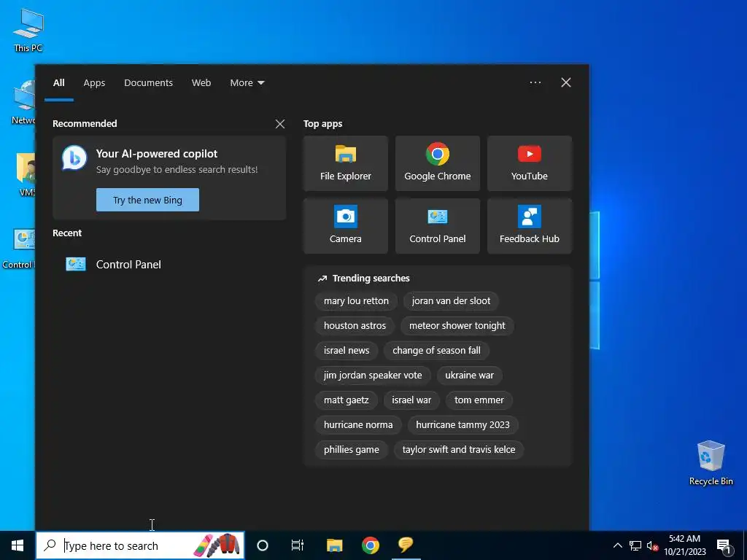Image resolution: width=747 pixels, height=560 pixels.
Task: Switch to the Apps tab
Action: (x=94, y=83)
